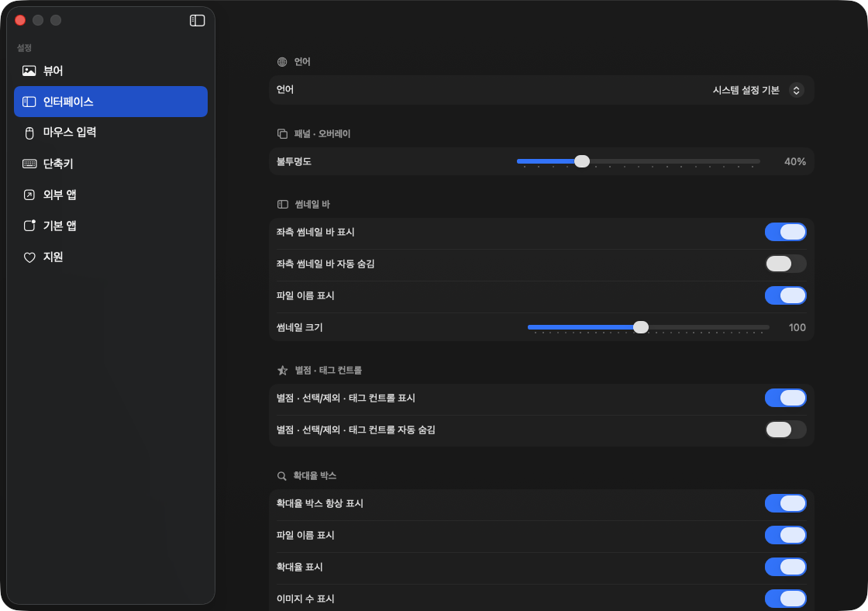
Task: Select the 인터페이스 sidebar item
Action: coord(111,102)
